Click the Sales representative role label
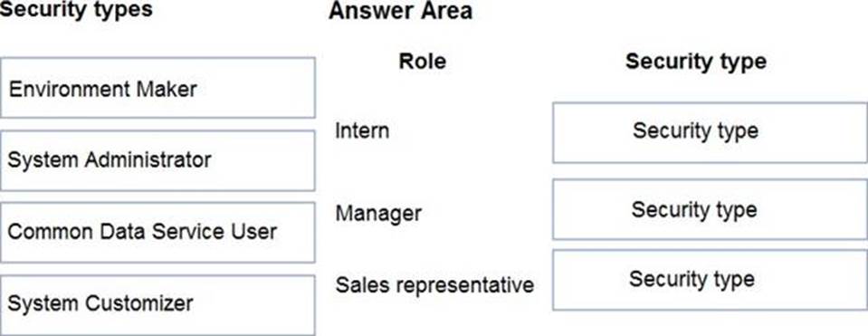Viewport: 868px width, 336px height. 434,285
